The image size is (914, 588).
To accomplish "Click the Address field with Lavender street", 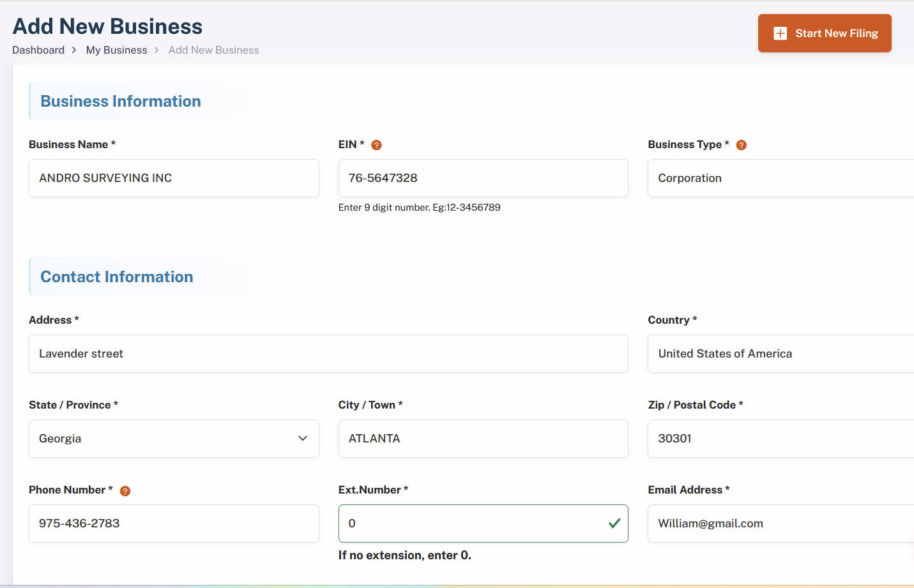I will click(x=328, y=354).
